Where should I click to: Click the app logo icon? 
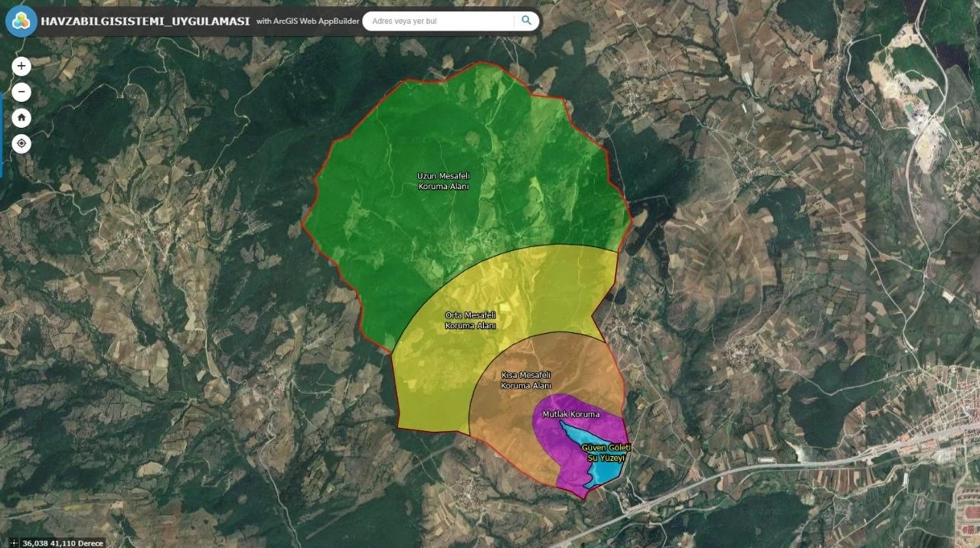[21, 21]
